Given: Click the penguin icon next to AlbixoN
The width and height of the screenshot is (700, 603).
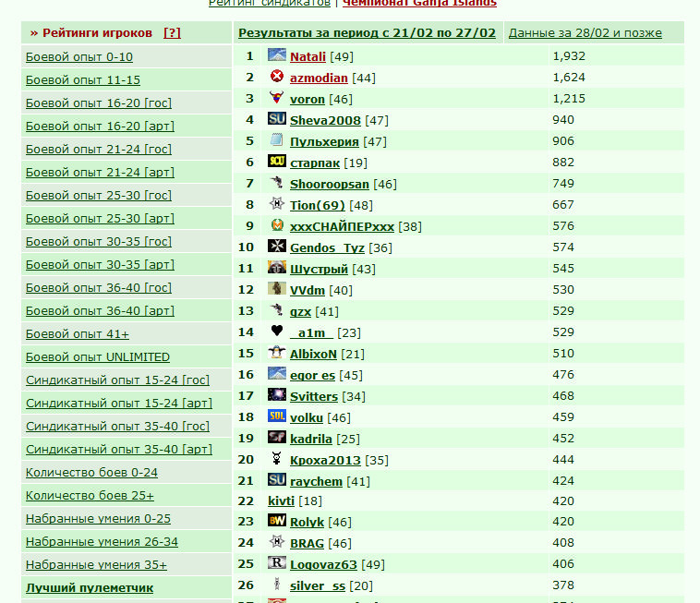Looking at the screenshot, I should [277, 352].
